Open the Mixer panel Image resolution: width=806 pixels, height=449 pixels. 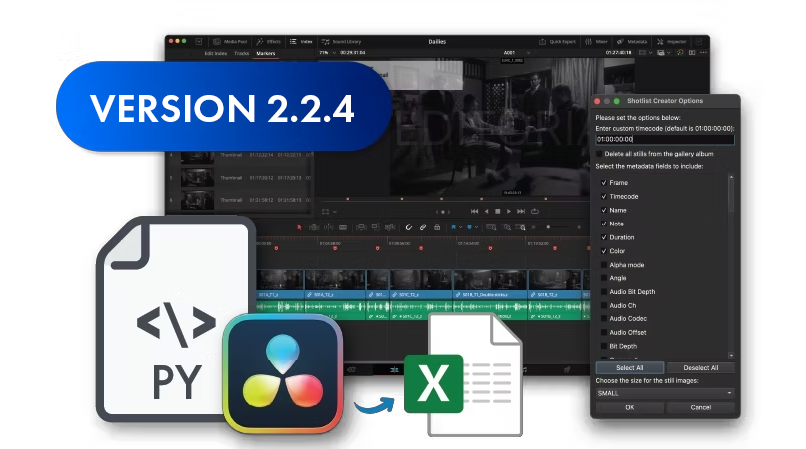coord(596,42)
